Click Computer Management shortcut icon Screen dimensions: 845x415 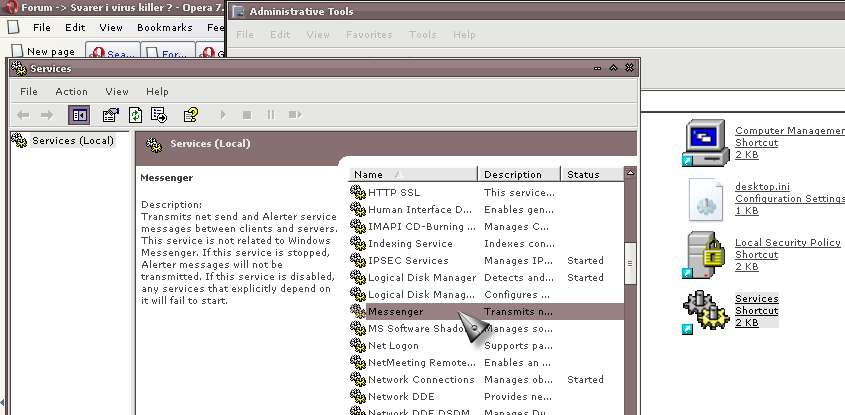[x=703, y=143]
